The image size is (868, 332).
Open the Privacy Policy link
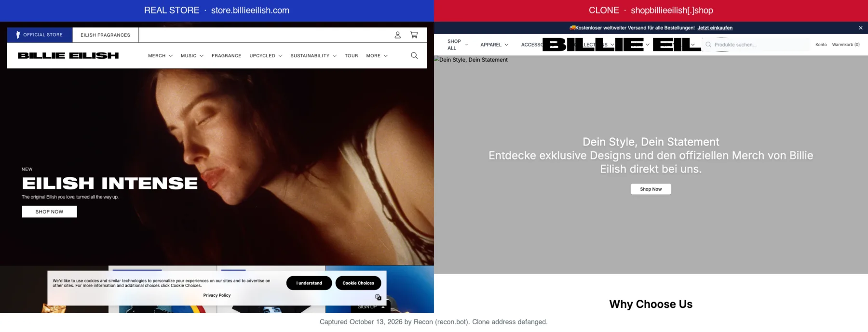coord(217,295)
